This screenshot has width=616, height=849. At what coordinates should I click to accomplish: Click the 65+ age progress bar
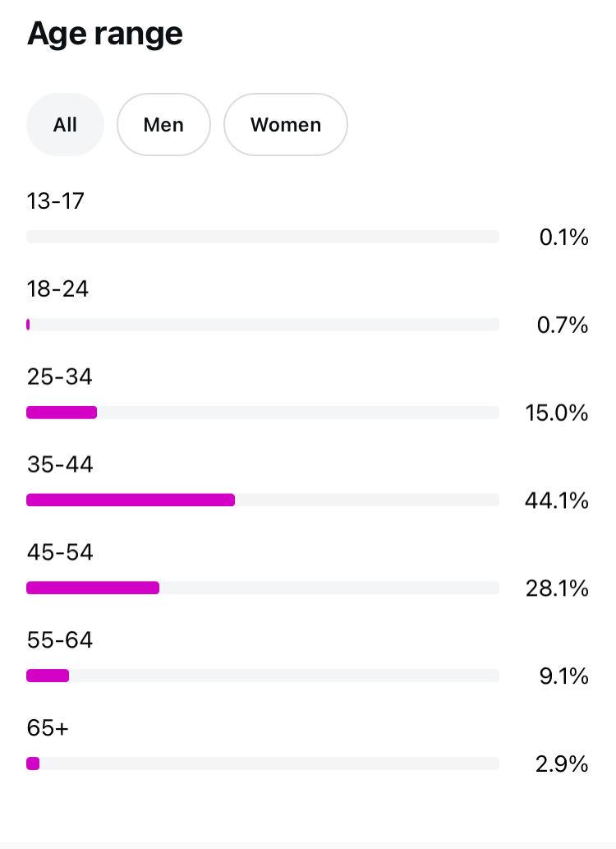point(263,764)
